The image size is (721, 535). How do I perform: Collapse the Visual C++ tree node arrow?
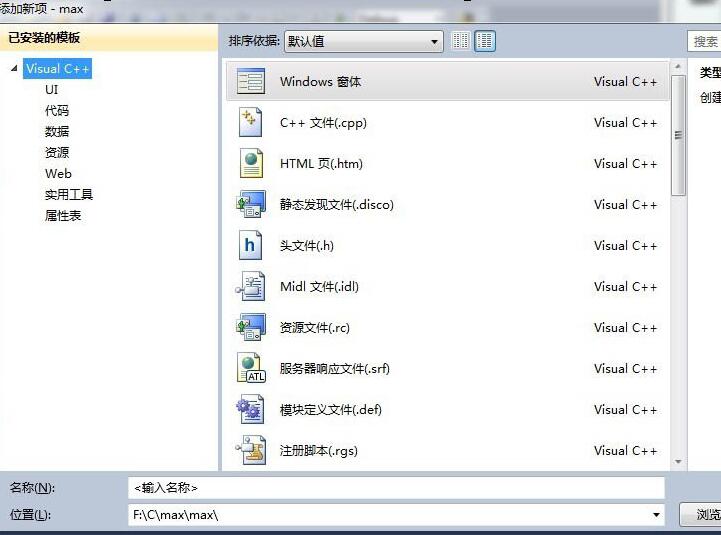[14, 69]
